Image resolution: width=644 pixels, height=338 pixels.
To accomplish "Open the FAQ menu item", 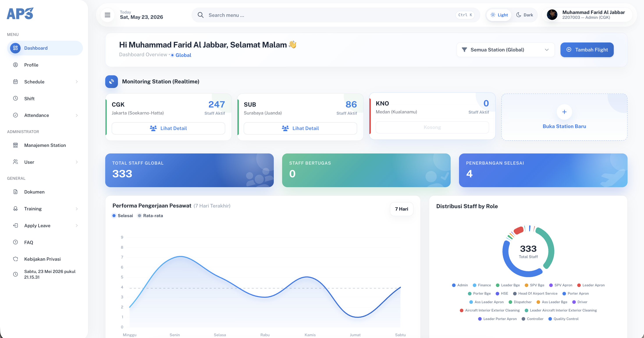I will pyautogui.click(x=45, y=242).
